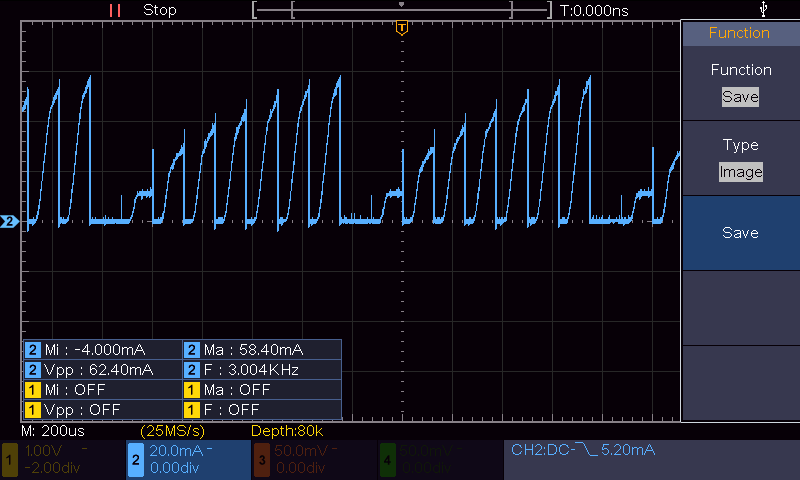The width and height of the screenshot is (800, 480).
Task: Select the channel 1 badge icon
Action: click(9, 460)
